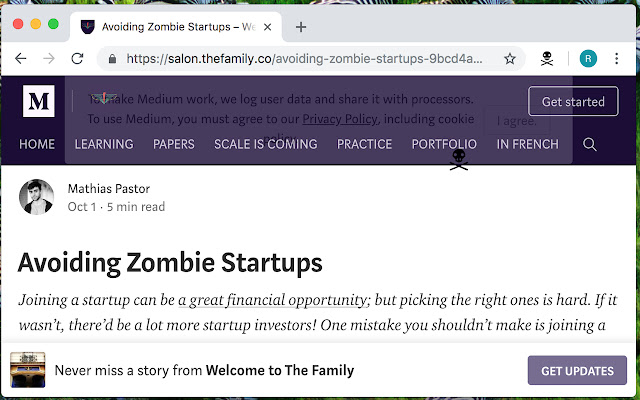Click the lock icon in the address bar
This screenshot has width=640, height=400.
112,59
